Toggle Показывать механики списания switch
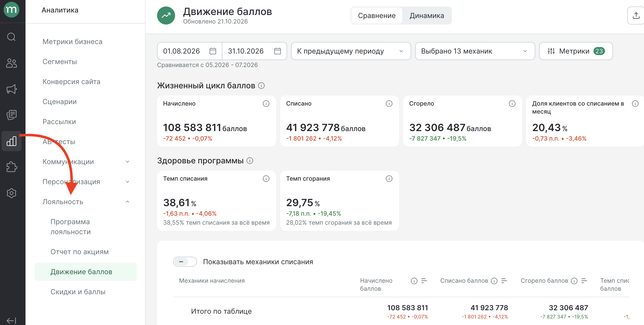This screenshot has height=325, width=644. point(185,262)
